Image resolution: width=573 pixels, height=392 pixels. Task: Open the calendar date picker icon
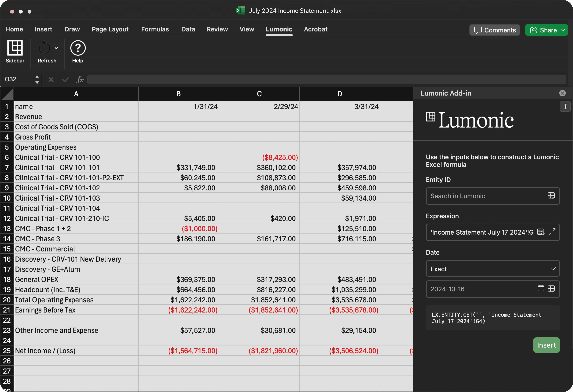click(x=541, y=289)
